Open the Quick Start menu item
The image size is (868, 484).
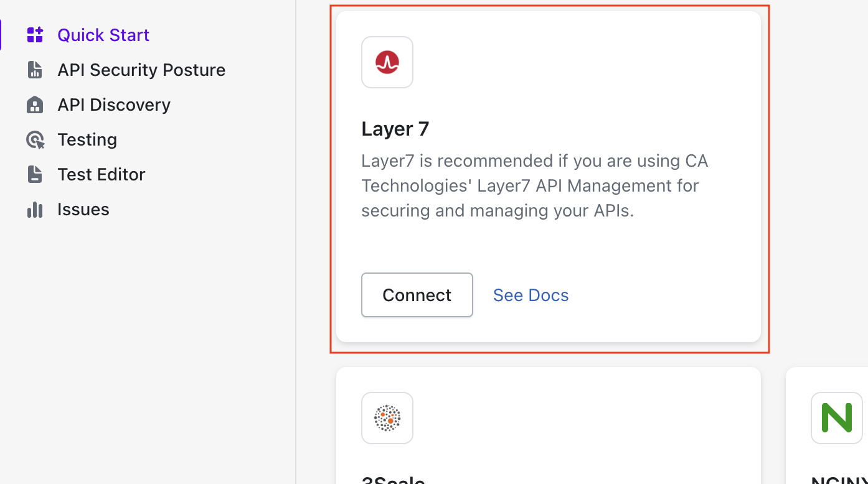point(103,35)
